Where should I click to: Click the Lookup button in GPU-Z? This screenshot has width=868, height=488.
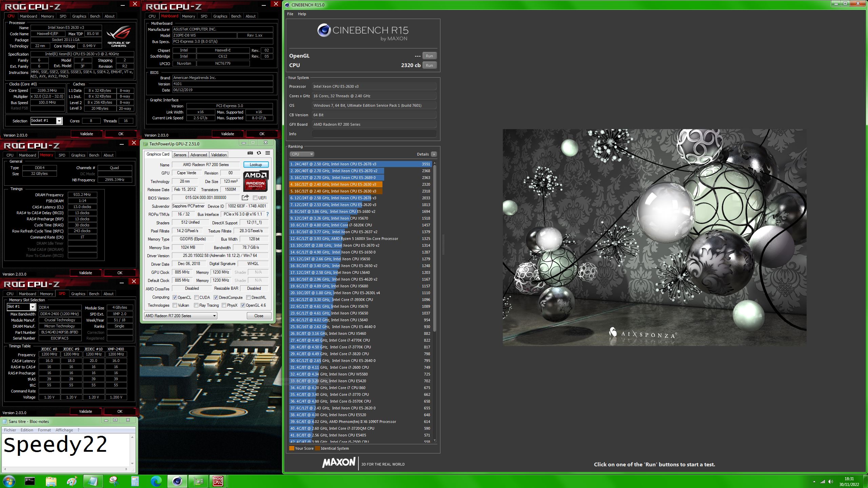point(256,165)
